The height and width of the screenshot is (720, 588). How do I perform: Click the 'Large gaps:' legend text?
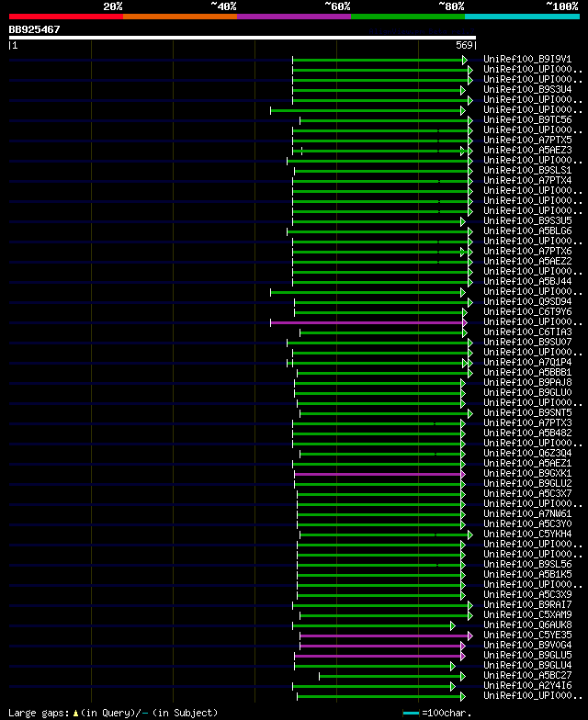[x=39, y=713]
